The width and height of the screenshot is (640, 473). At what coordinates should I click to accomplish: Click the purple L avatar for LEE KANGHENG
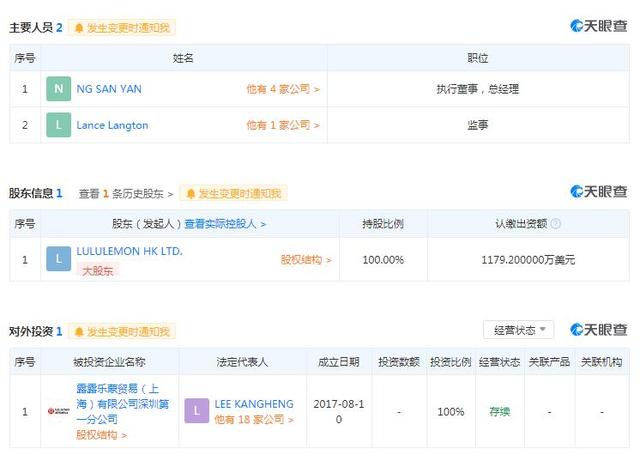tap(196, 411)
